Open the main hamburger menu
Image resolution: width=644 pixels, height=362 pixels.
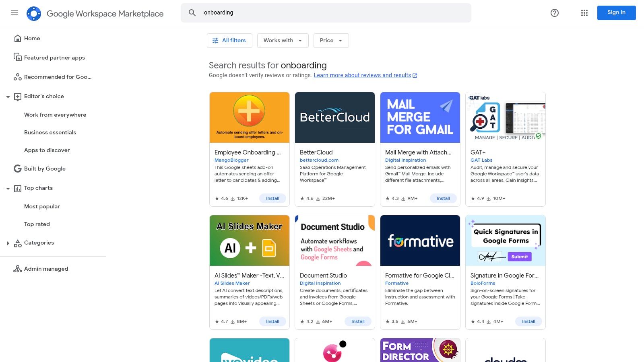pos(14,13)
